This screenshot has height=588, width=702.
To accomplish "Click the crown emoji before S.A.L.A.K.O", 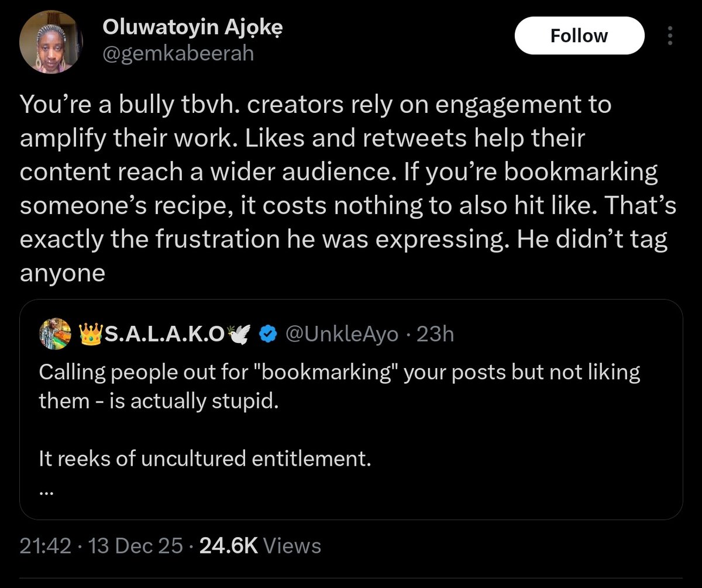I will click(x=89, y=334).
